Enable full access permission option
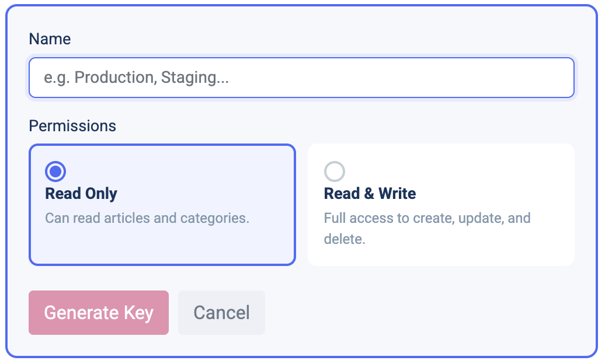This screenshot has height=364, width=605. [x=335, y=171]
